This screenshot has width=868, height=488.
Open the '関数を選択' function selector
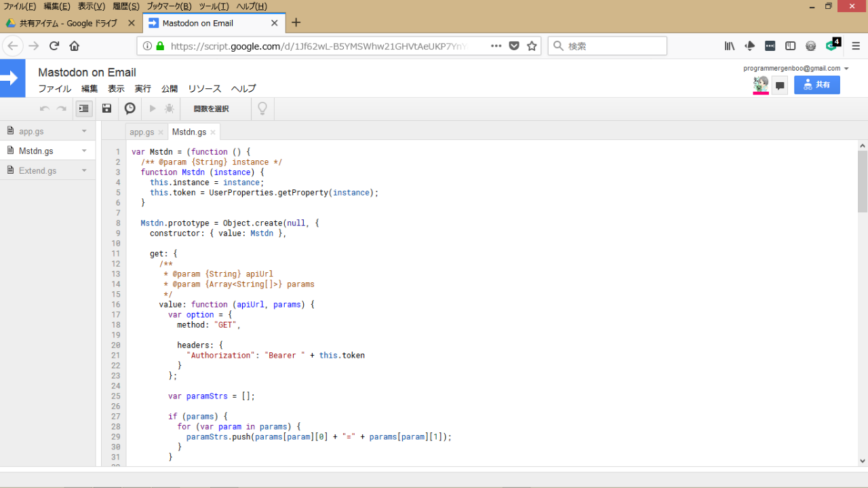tap(211, 109)
